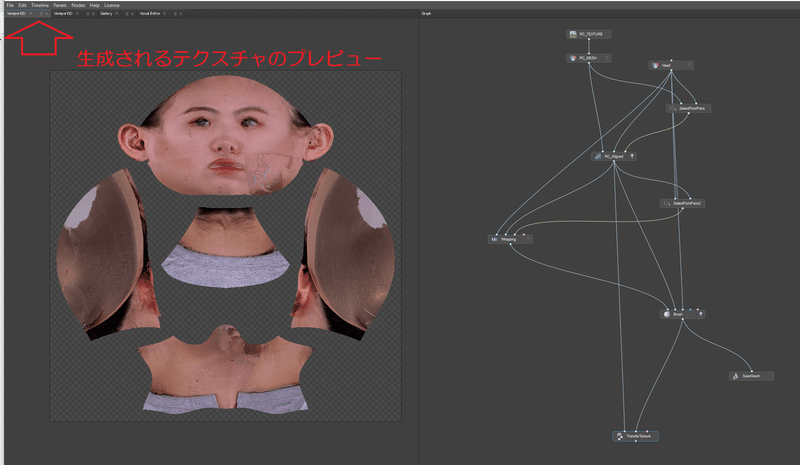
Task: Open the File menu
Action: click(x=10, y=5)
